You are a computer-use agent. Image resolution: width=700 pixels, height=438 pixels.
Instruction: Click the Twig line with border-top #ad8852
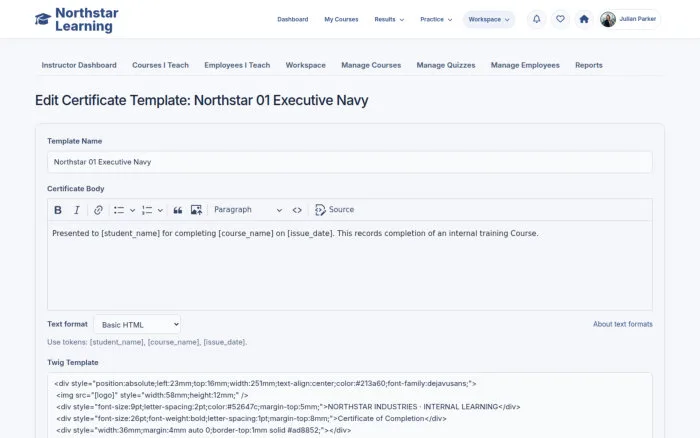[x=204, y=430]
